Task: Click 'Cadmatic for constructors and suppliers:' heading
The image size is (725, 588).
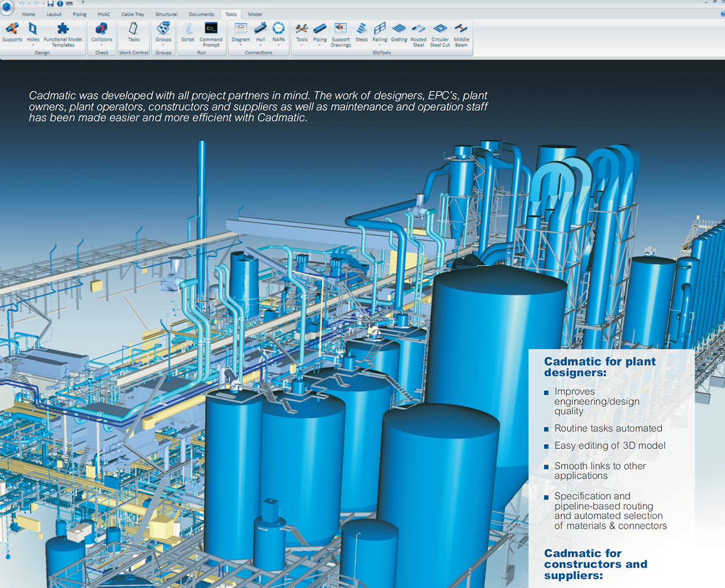Action: tap(596, 564)
